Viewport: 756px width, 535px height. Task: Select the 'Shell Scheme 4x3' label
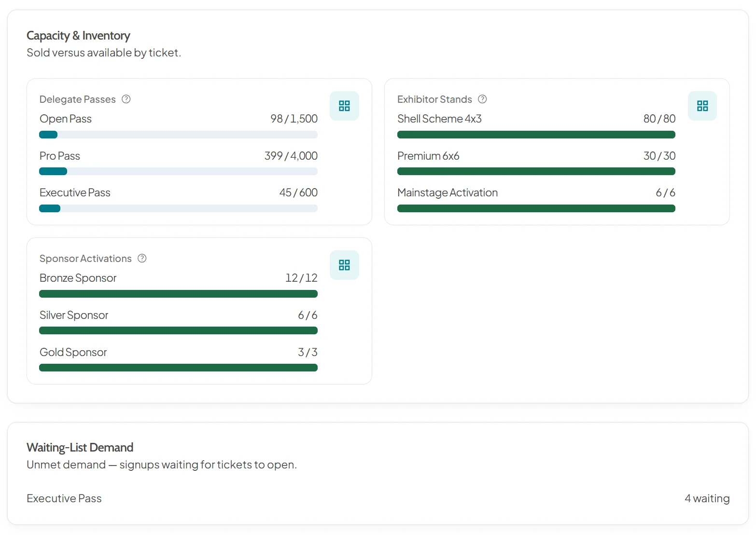click(439, 119)
